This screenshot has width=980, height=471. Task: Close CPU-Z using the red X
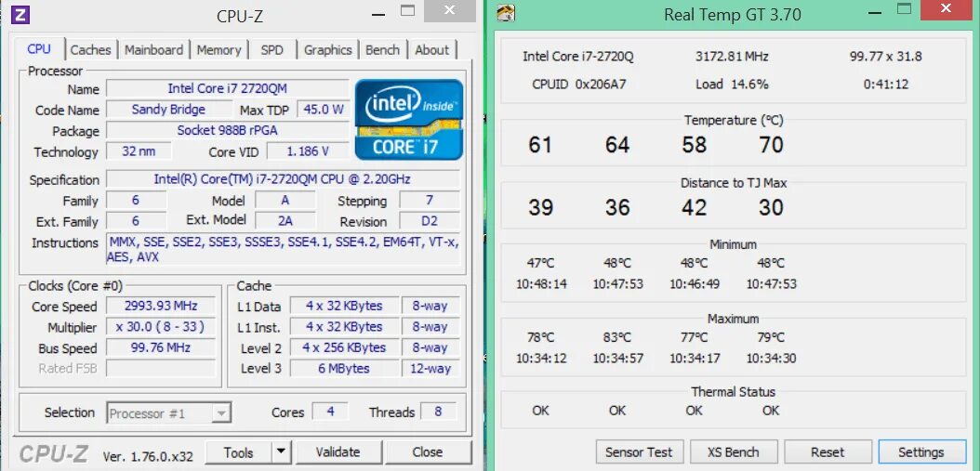[449, 10]
